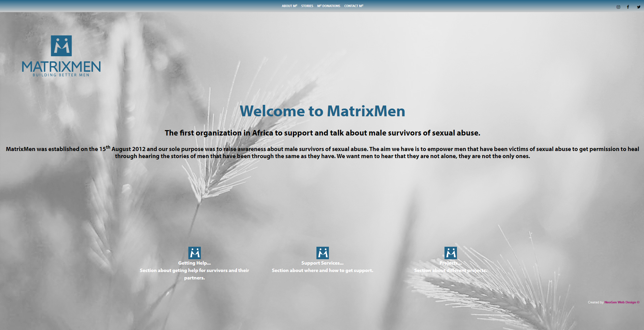Viewport: 644px width, 330px height.
Task: Open the Stories menu item
Action: (307, 6)
